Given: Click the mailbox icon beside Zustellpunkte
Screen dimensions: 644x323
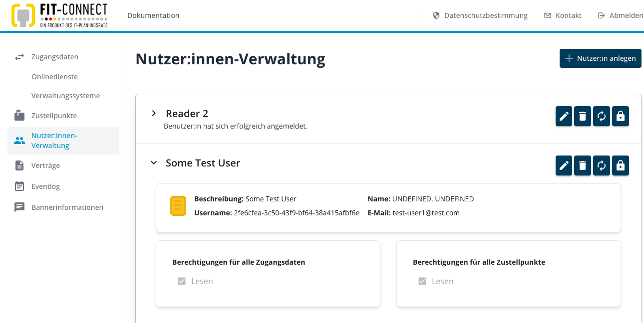Looking at the screenshot, I should [x=19, y=116].
